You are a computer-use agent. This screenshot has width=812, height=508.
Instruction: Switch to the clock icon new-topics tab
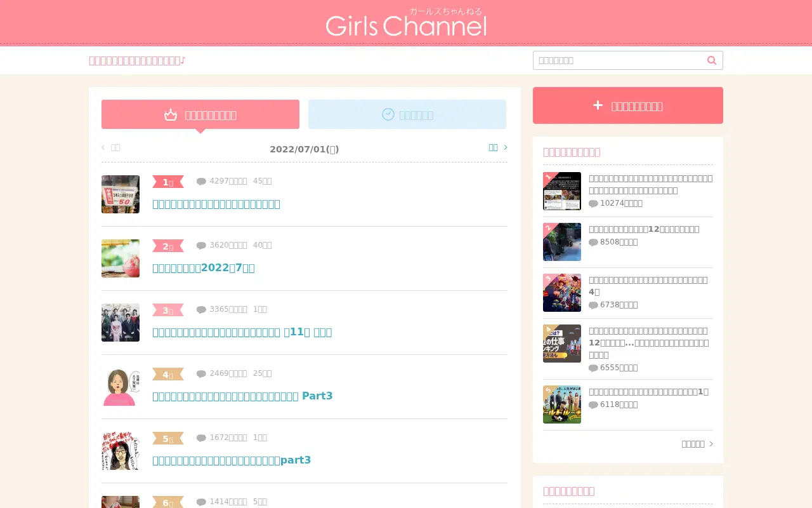pos(407,114)
